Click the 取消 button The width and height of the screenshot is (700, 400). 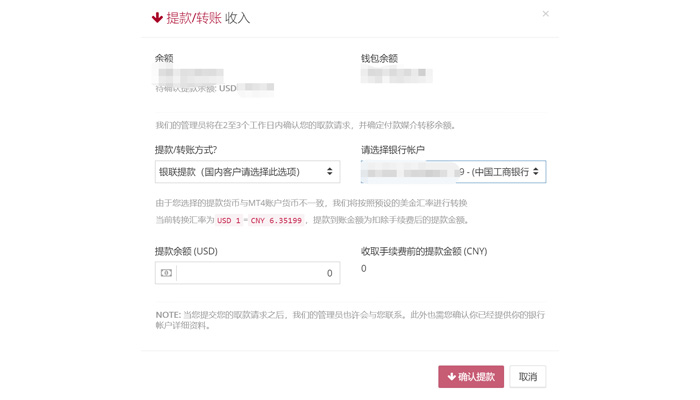tap(528, 377)
